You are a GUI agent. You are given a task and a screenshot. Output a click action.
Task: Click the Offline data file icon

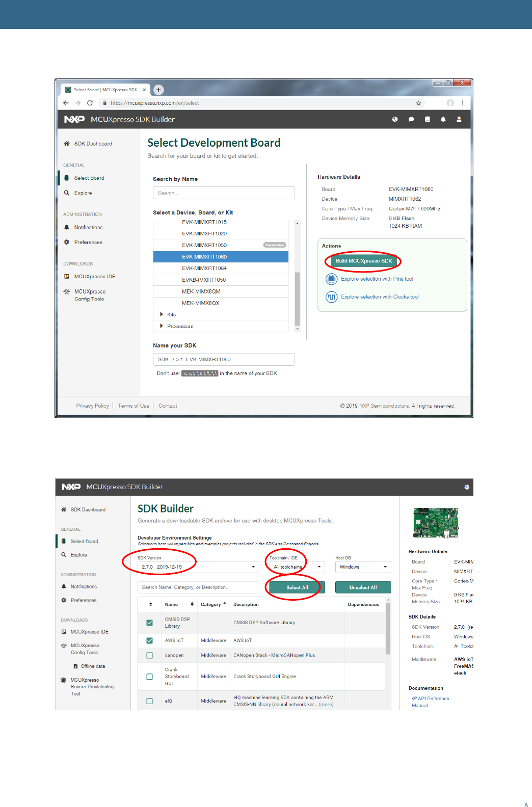(75, 666)
